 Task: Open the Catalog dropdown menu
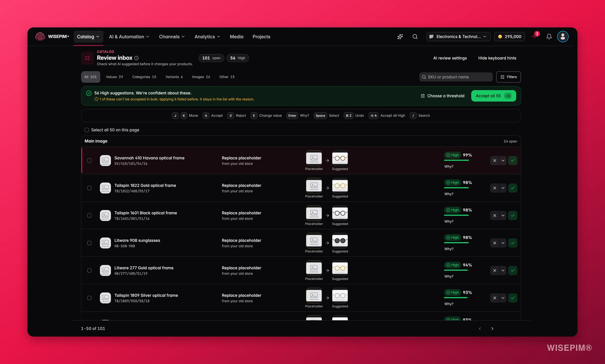tap(88, 37)
